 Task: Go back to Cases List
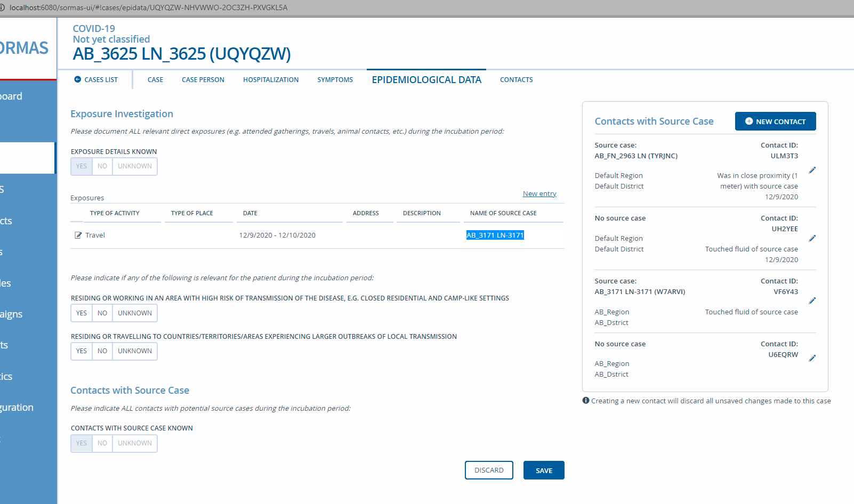[x=96, y=80]
